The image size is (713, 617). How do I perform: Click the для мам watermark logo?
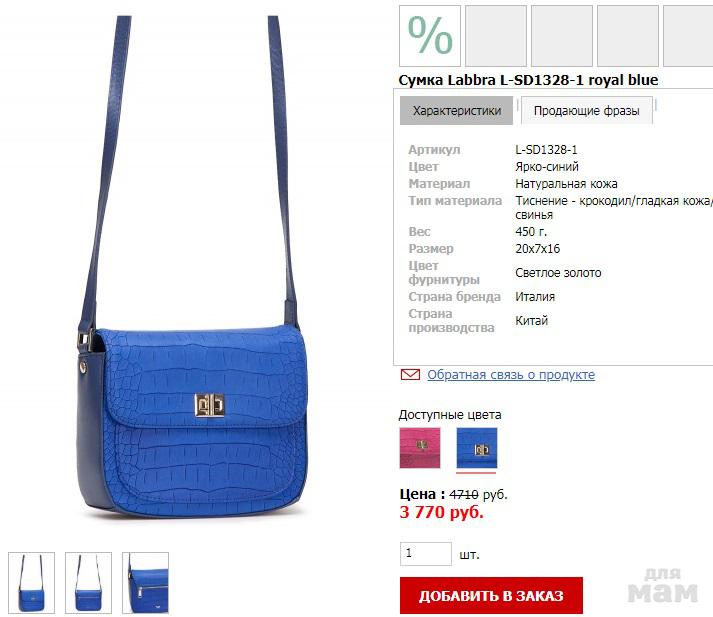click(x=663, y=586)
